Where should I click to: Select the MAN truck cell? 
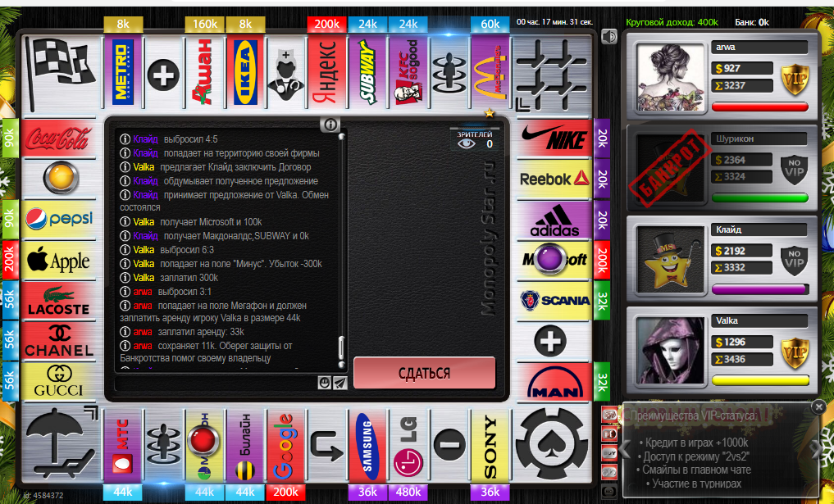tap(554, 381)
